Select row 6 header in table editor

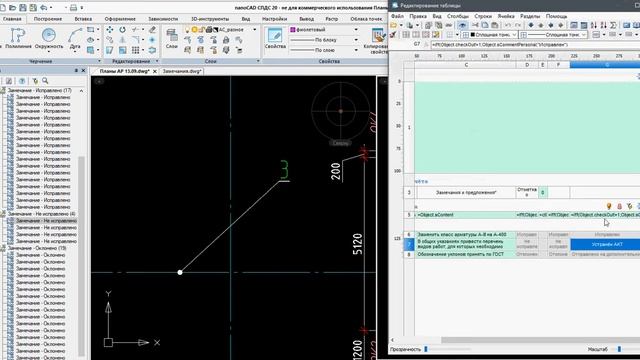(x=409, y=235)
